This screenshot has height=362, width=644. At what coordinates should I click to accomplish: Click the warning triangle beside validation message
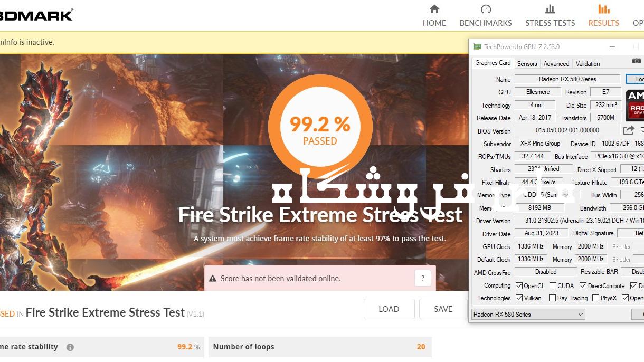[x=213, y=279]
